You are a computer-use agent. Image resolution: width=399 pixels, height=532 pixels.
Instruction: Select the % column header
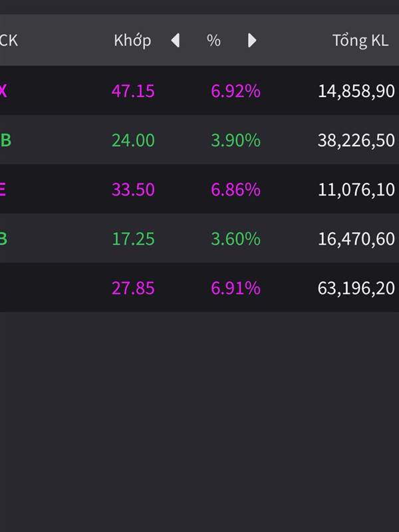pyautogui.click(x=213, y=41)
